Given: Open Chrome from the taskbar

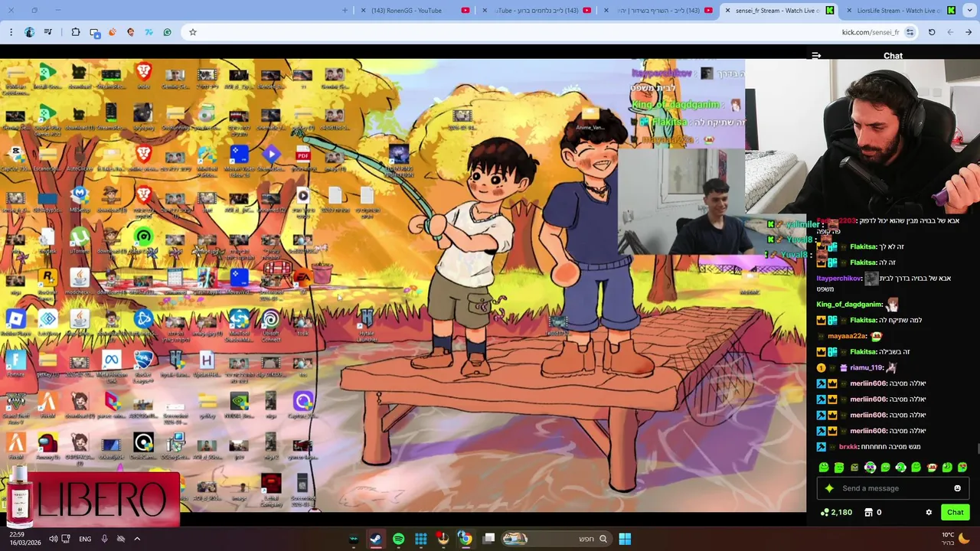Looking at the screenshot, I should tap(465, 539).
